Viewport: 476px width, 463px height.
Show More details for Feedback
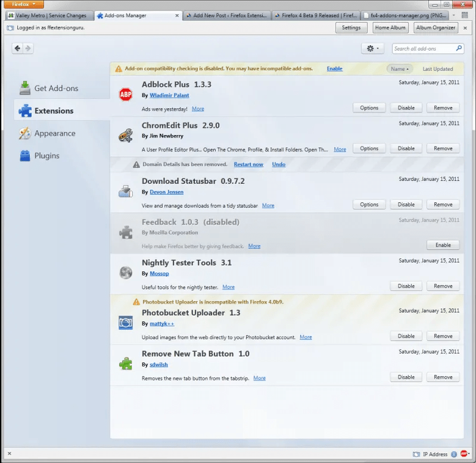tap(254, 246)
